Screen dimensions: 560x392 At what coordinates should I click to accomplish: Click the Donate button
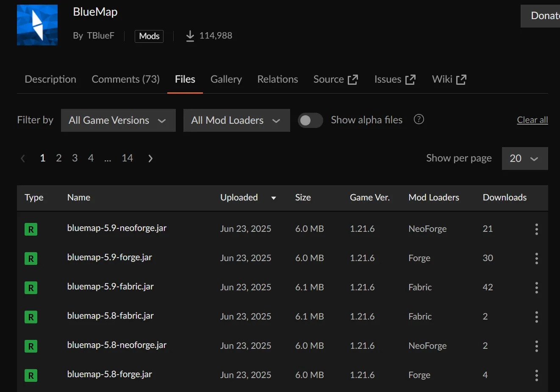point(541,16)
